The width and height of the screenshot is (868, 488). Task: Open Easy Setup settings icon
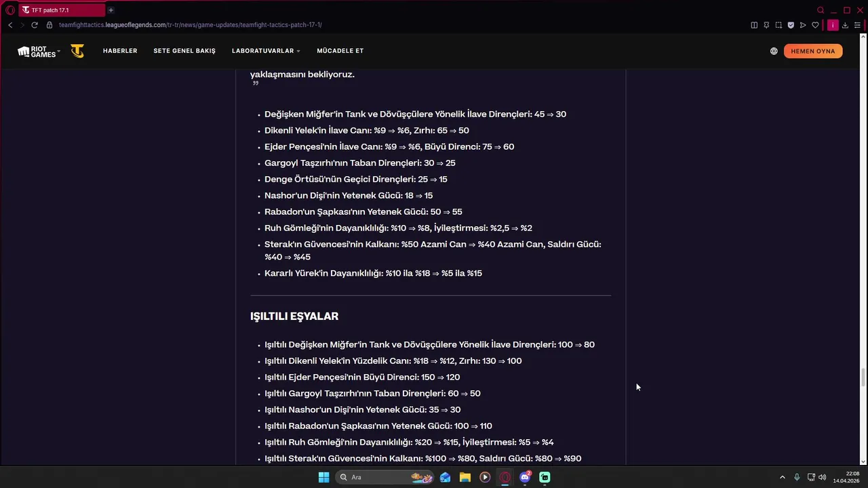pyautogui.click(x=857, y=25)
